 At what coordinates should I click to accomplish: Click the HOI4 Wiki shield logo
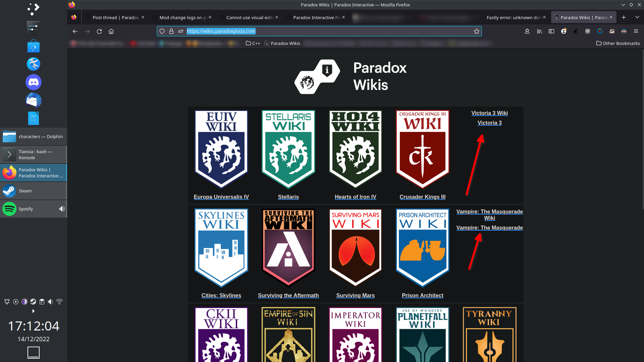point(356,149)
